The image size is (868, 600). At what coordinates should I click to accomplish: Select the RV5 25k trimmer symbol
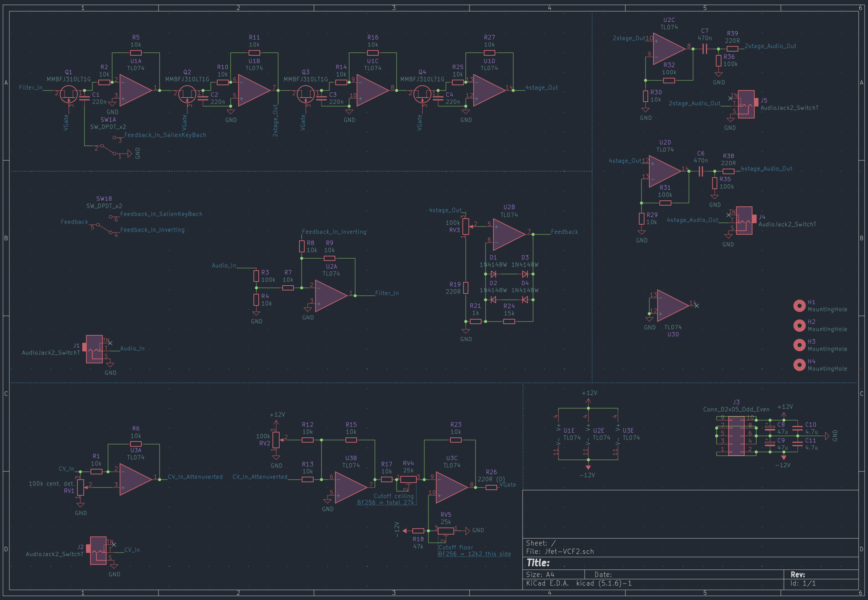pos(446,531)
